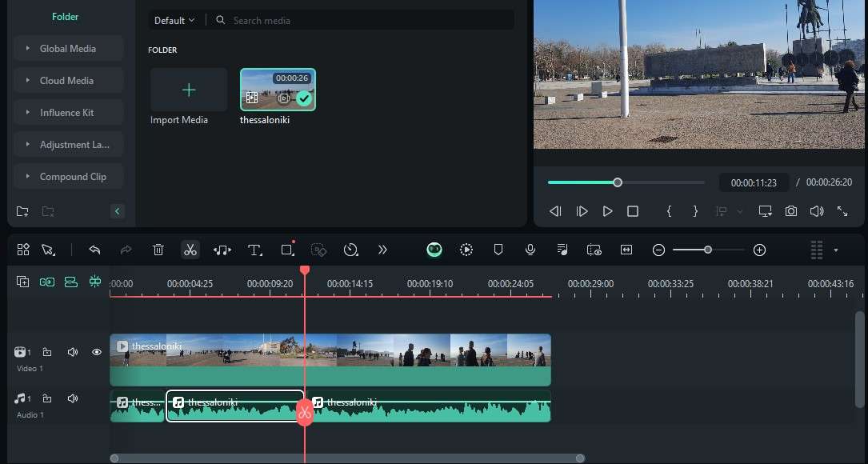Expand the Cloud Media folder

point(68,80)
